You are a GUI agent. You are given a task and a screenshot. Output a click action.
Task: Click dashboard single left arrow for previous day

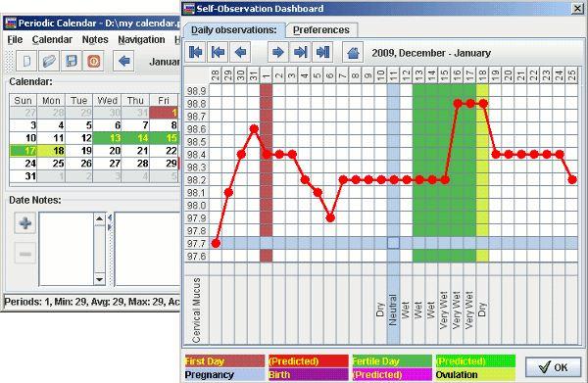tap(240, 52)
